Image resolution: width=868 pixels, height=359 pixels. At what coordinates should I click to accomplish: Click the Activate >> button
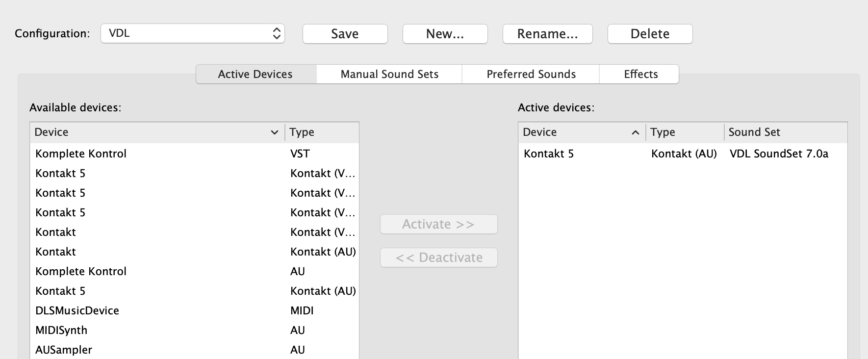[439, 224]
